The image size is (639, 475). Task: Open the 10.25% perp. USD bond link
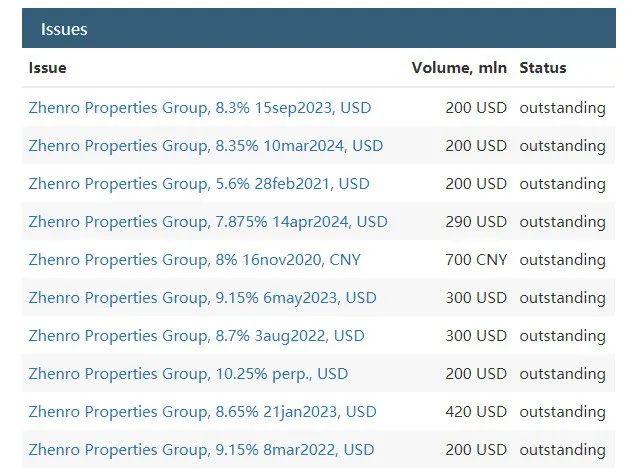tap(188, 374)
